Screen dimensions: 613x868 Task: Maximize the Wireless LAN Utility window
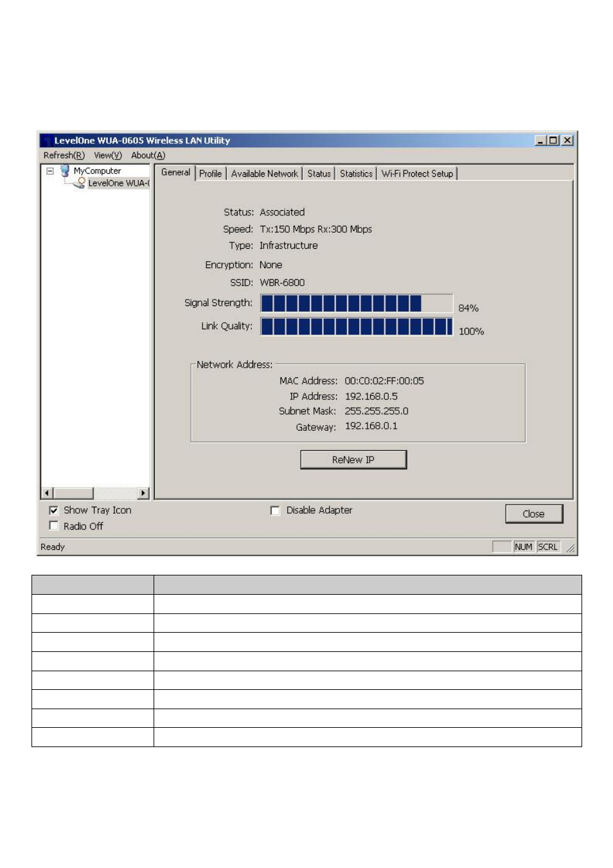pyautogui.click(x=553, y=140)
